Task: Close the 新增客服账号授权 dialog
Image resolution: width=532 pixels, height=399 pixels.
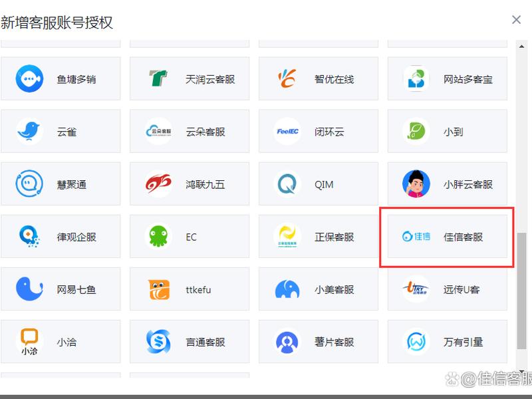Action: tap(516, 20)
